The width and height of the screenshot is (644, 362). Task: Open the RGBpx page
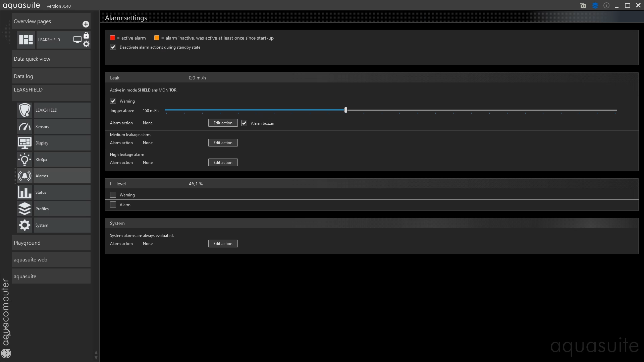62,159
